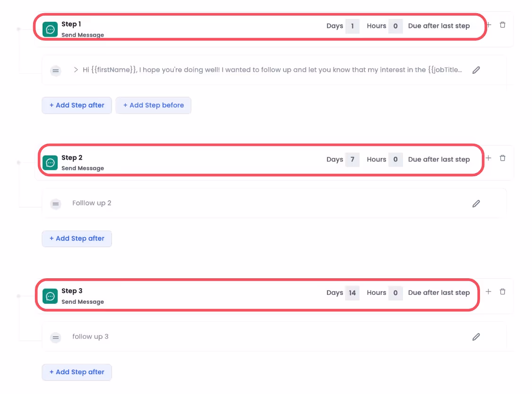Click the pencil icon beside follow up 3
The height and width of the screenshot is (394, 532).
[x=476, y=336]
